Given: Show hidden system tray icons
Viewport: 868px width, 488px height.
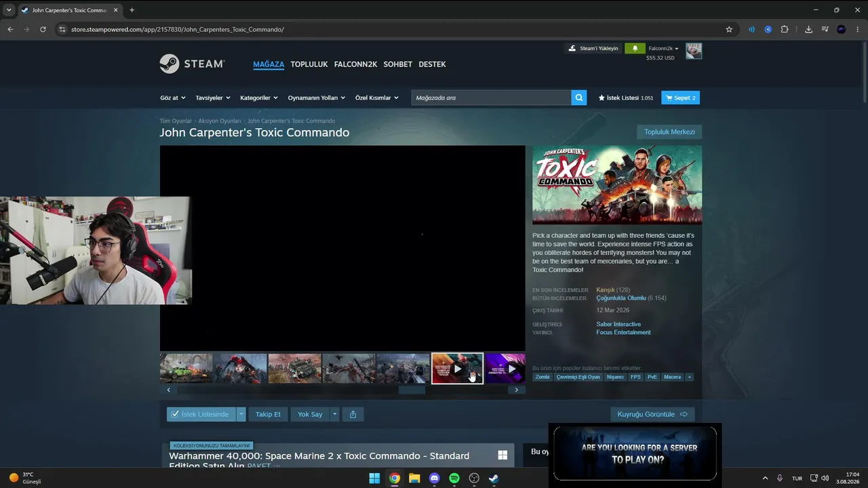Looking at the screenshot, I should click(765, 479).
